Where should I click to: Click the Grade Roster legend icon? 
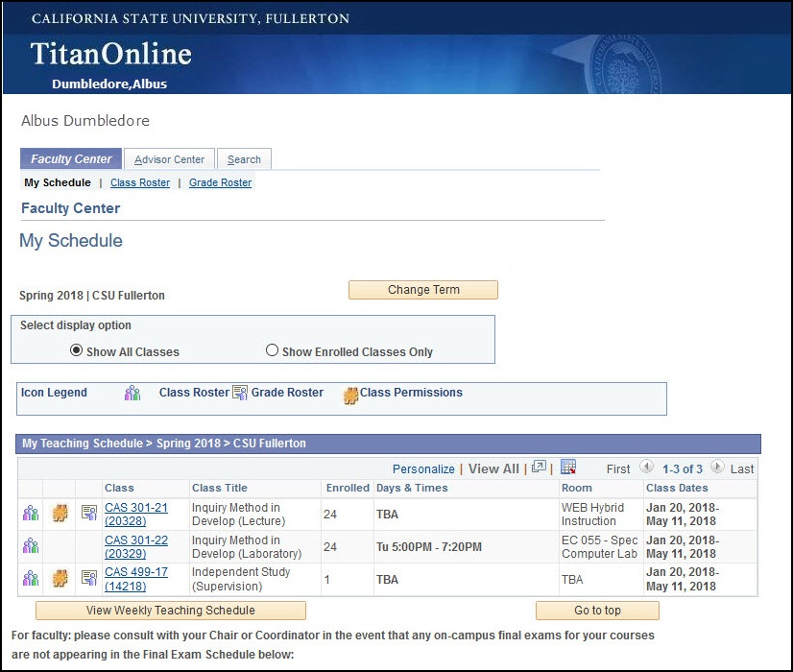pos(240,393)
